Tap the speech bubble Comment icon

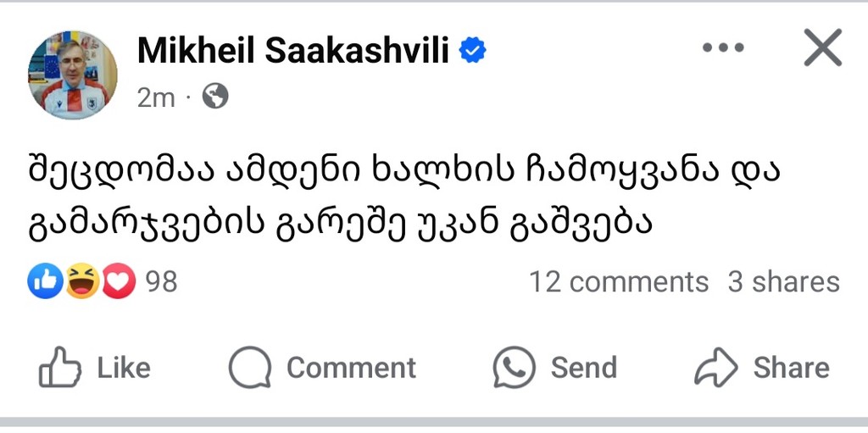pos(250,368)
